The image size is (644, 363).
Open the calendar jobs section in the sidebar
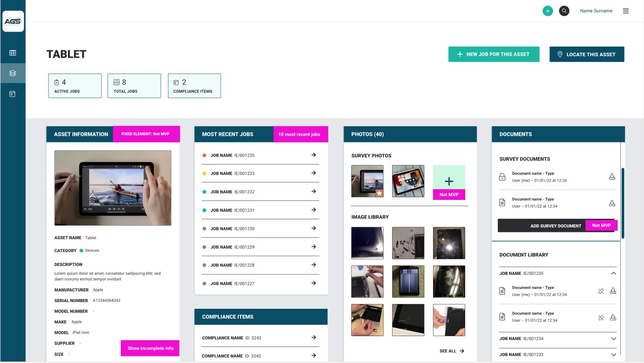[x=13, y=93]
